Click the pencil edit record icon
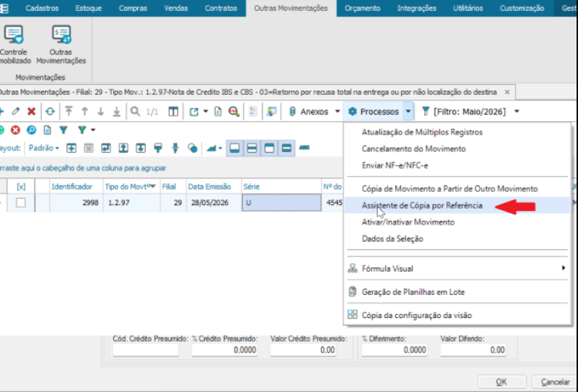578x392 pixels. pos(15,112)
